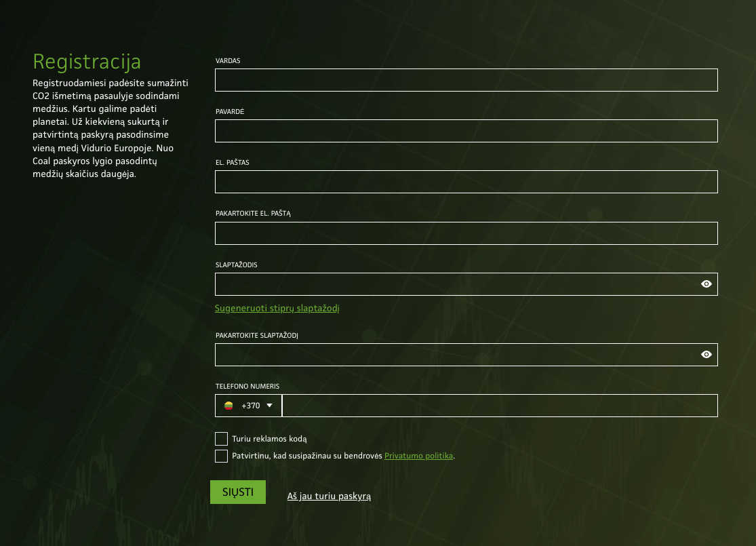The height and width of the screenshot is (546, 756).
Task: Toggle password visibility on SLAPTAŽODIS field
Action: (706, 284)
